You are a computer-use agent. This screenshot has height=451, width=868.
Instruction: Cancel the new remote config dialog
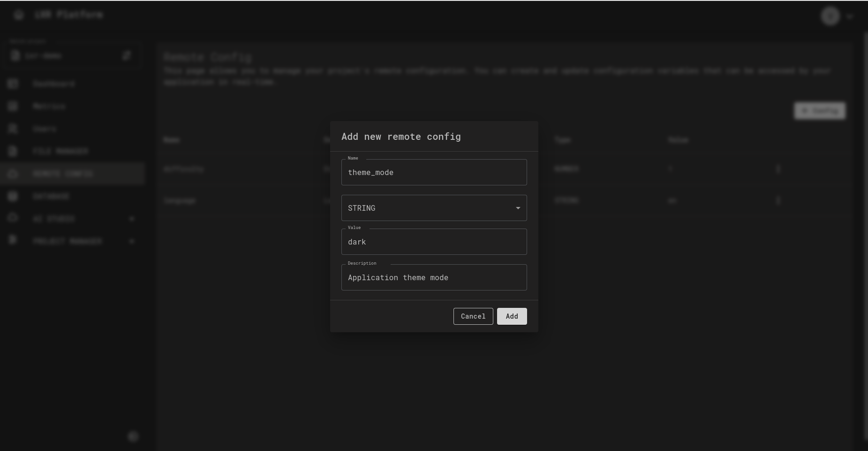pos(473,316)
